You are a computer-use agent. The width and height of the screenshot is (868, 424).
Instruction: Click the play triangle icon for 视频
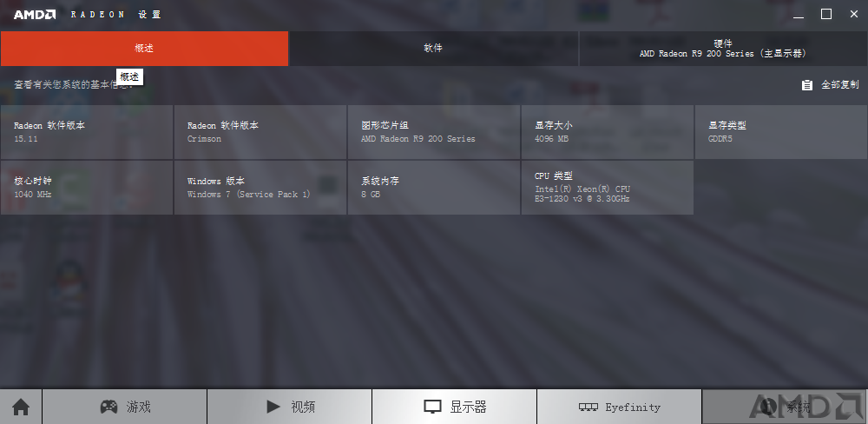point(273,407)
